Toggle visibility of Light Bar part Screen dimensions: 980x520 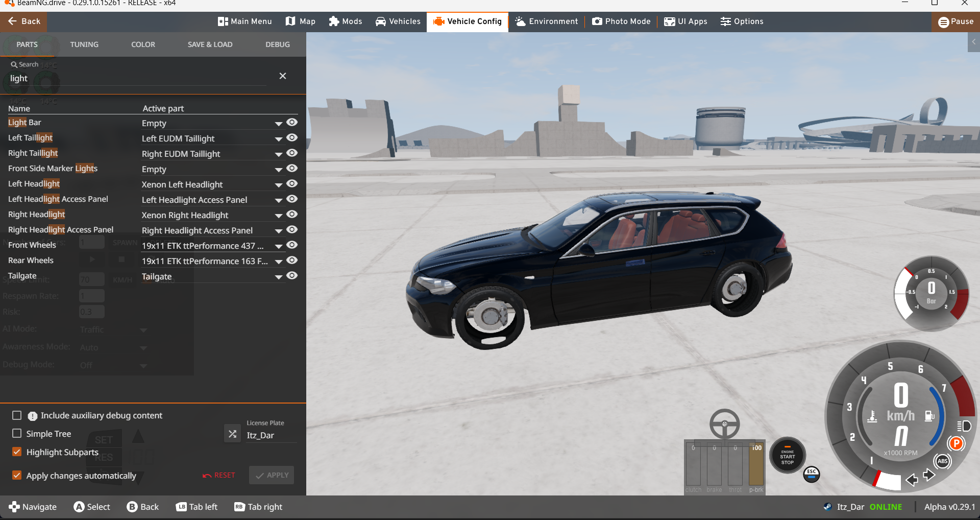coord(292,123)
